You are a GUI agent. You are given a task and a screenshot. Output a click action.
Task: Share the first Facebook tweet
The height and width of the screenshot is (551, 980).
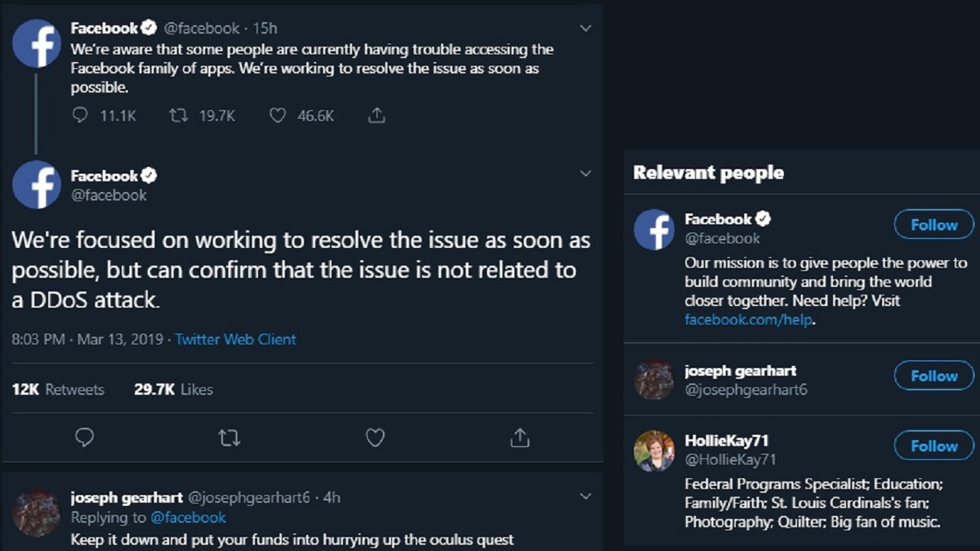[x=376, y=116]
